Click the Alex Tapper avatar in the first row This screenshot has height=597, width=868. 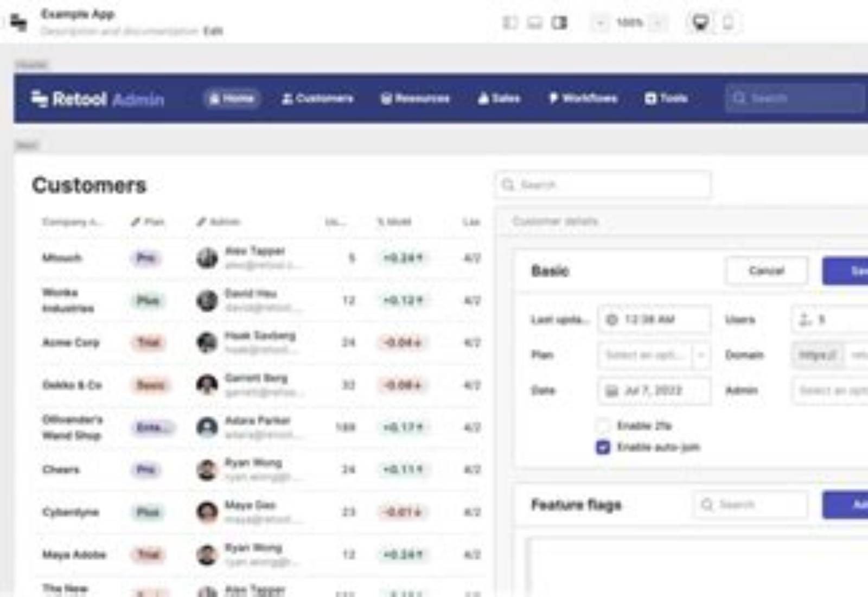pos(207,258)
